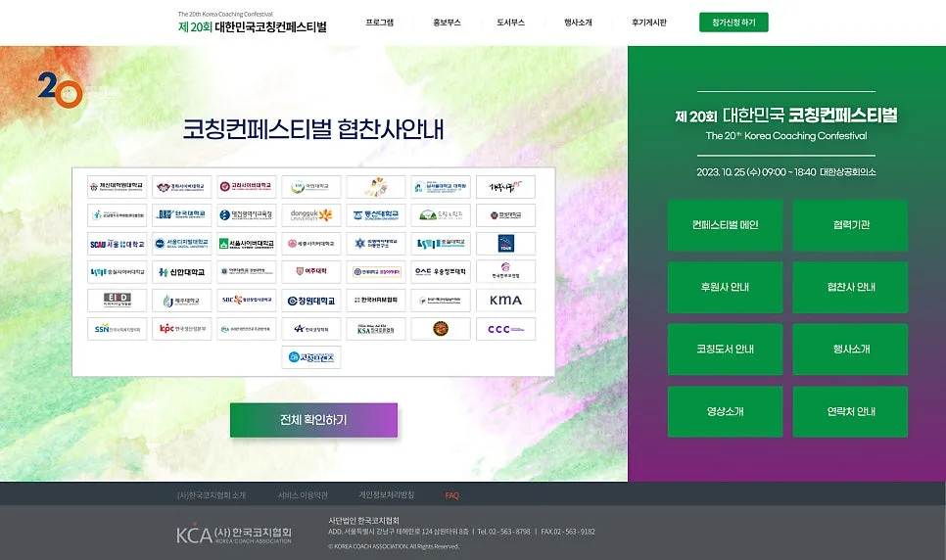Open the 코칭도서 안내 sidebar button
This screenshot has width=946, height=560.
[726, 350]
